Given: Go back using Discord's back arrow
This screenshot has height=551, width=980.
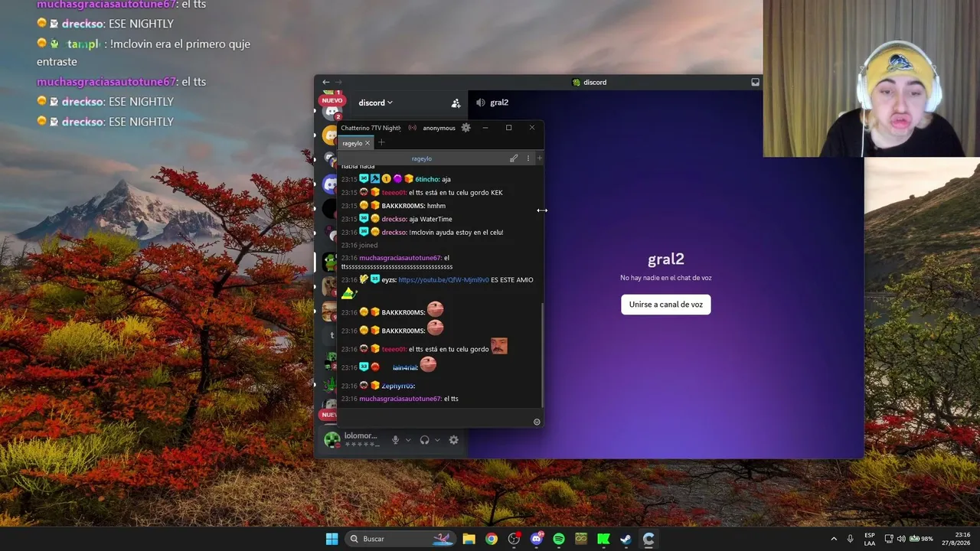Looking at the screenshot, I should click(325, 82).
